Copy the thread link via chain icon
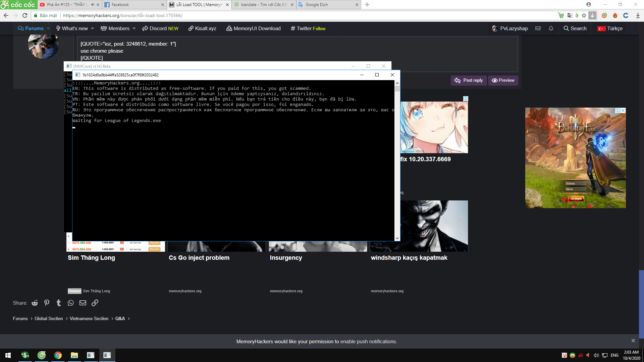This screenshot has width=644, height=362. (x=95, y=303)
